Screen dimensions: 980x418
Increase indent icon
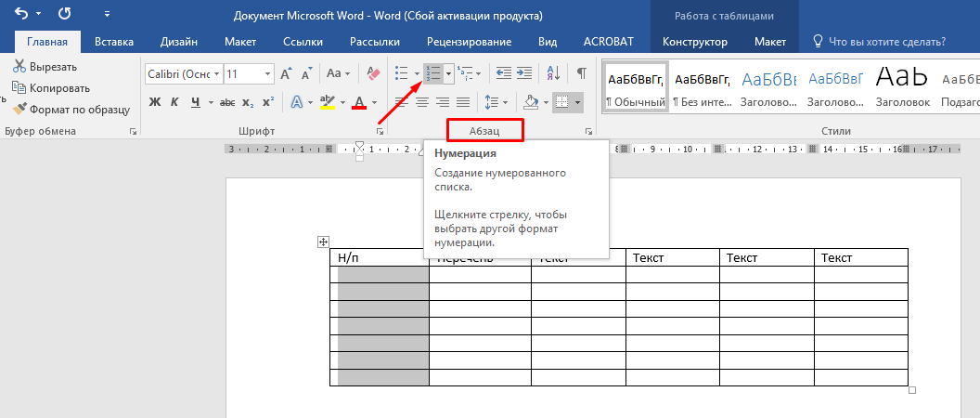[x=524, y=73]
